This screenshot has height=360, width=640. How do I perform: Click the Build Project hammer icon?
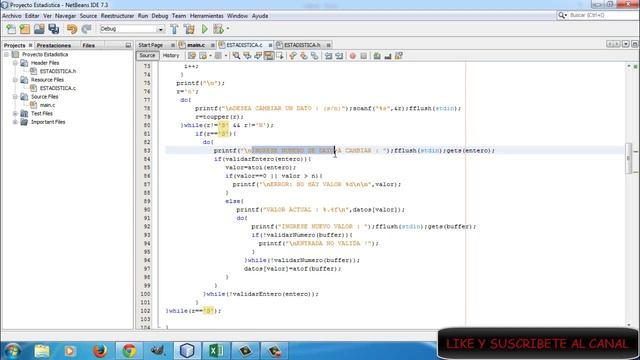pyautogui.click(x=174, y=29)
